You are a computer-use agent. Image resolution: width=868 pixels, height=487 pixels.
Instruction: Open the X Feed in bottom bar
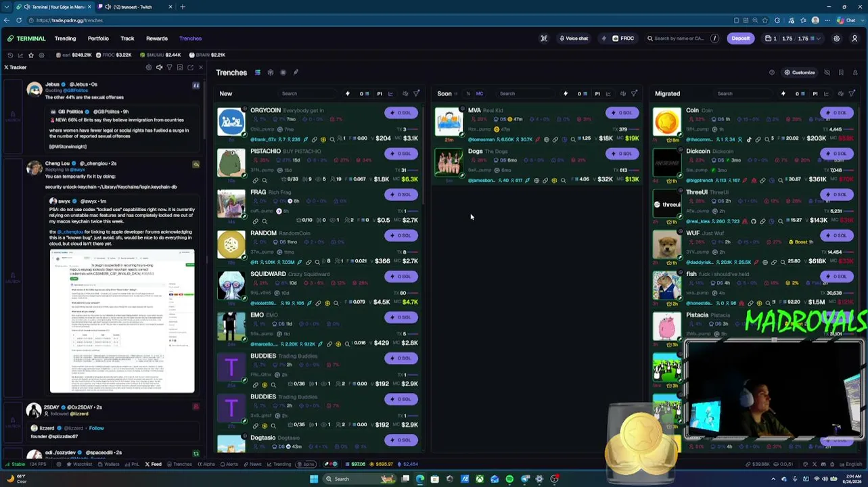click(x=154, y=465)
